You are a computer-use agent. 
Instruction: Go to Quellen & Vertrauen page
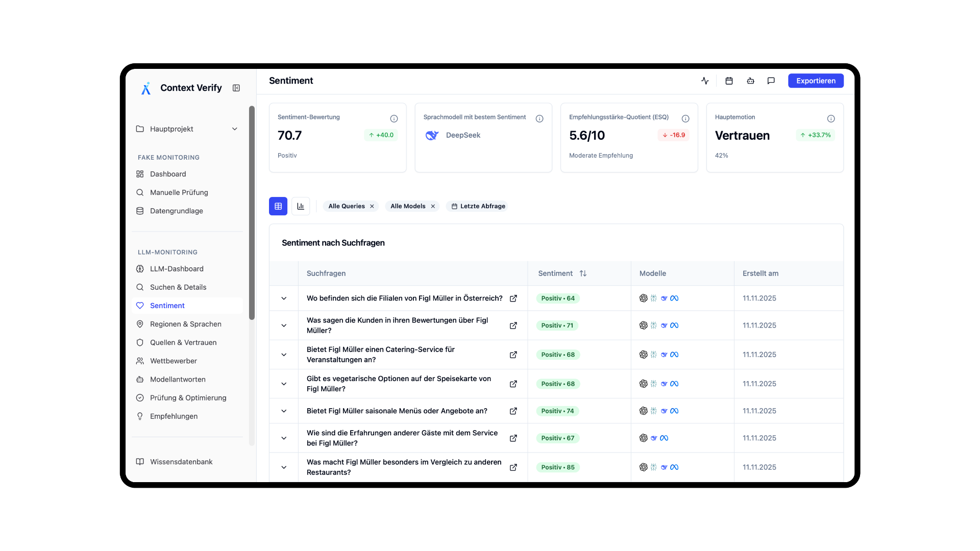(183, 342)
